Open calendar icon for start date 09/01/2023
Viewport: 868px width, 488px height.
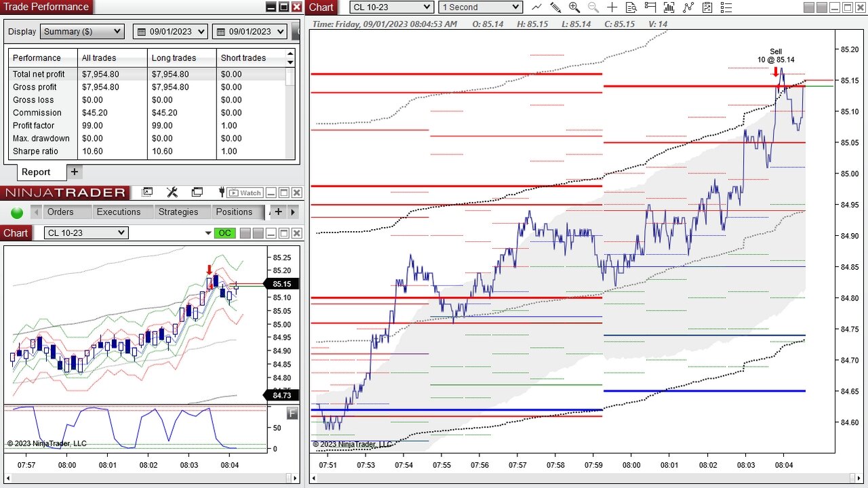(x=142, y=32)
